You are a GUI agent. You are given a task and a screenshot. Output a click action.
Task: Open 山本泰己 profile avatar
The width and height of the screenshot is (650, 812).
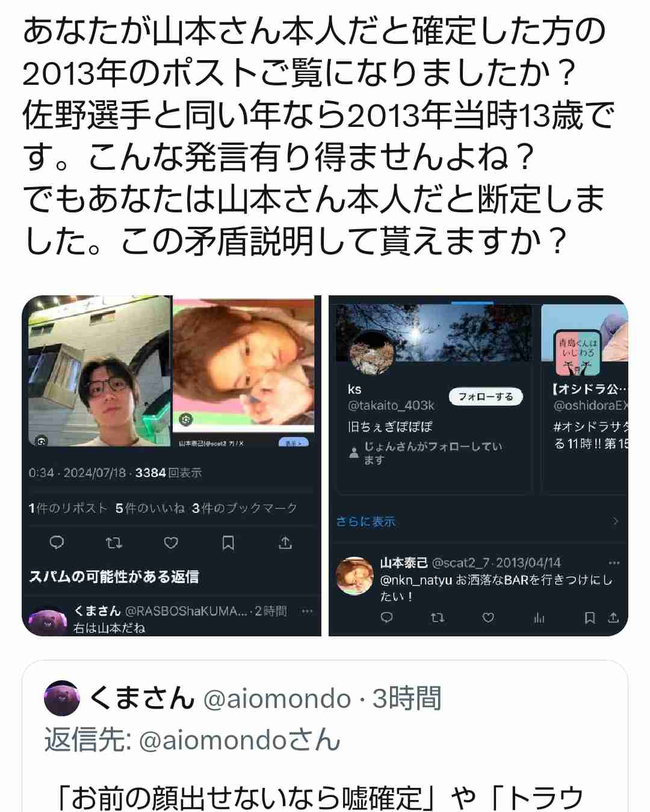tap(355, 576)
